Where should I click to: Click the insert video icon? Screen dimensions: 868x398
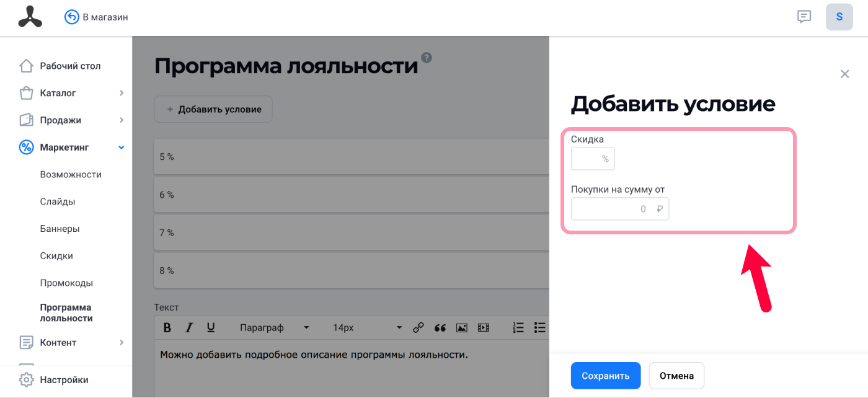(x=484, y=327)
